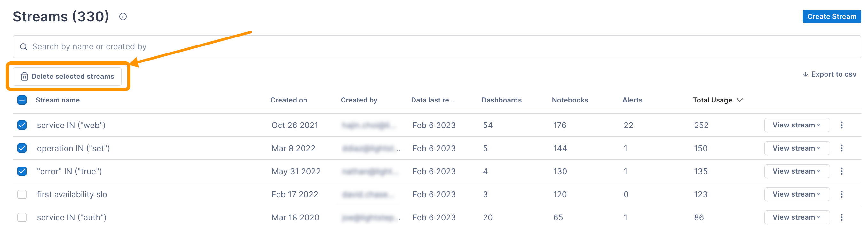This screenshot has width=868, height=228.
Task: Click the info icon beside Streams heading
Action: point(123,16)
